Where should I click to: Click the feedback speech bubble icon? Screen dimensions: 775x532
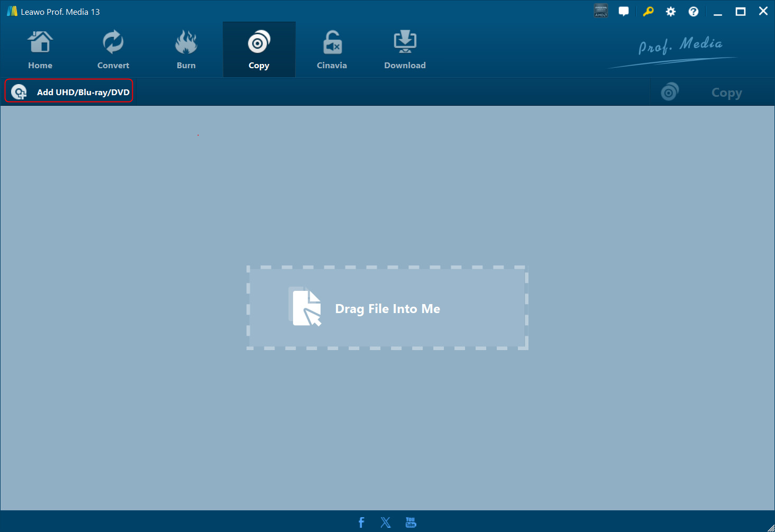click(624, 11)
